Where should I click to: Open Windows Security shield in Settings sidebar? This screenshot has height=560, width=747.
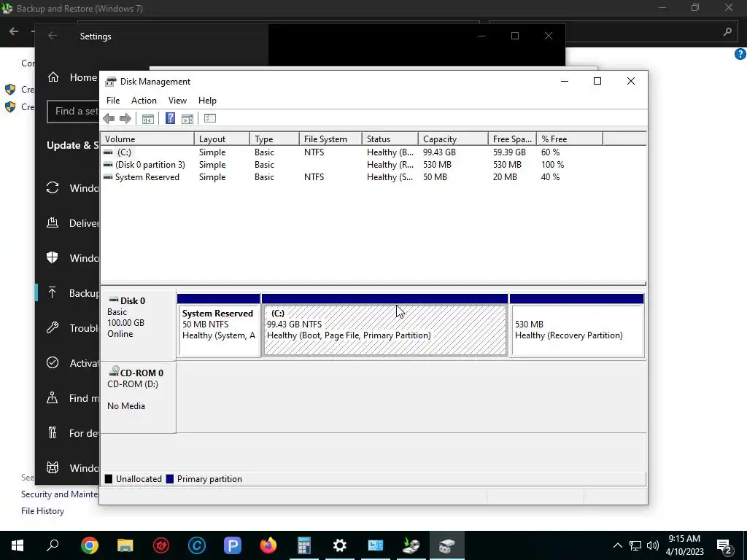[53, 257]
